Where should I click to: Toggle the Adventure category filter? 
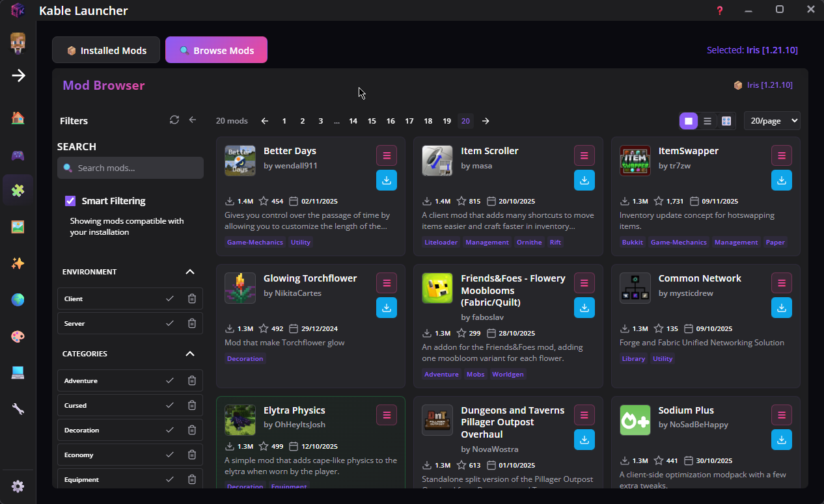click(x=169, y=380)
